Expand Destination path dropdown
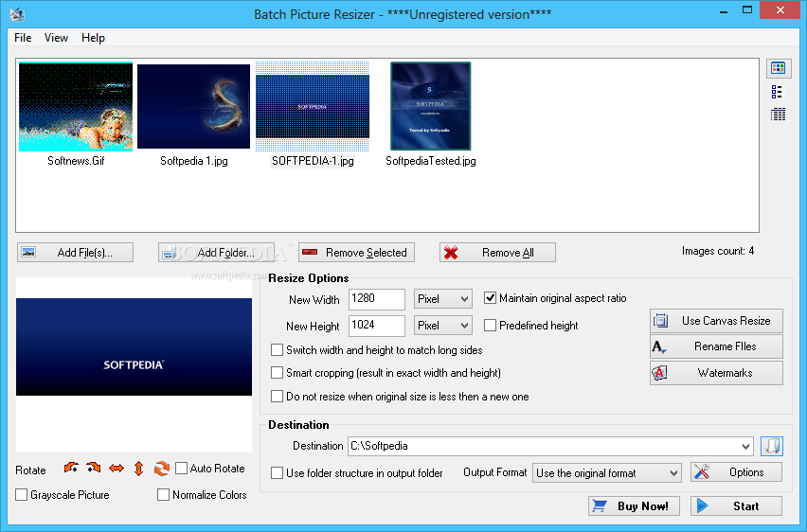This screenshot has width=807, height=532. 745,446
